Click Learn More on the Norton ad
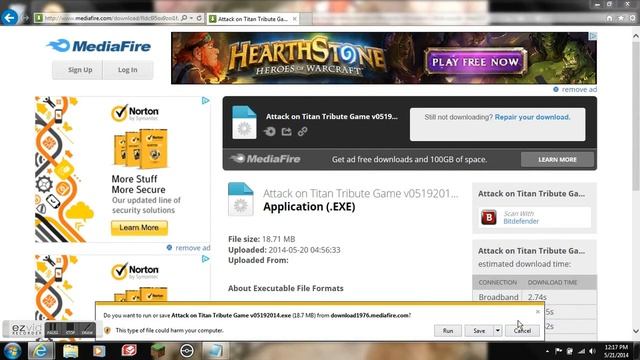The image size is (640, 360). [x=139, y=228]
